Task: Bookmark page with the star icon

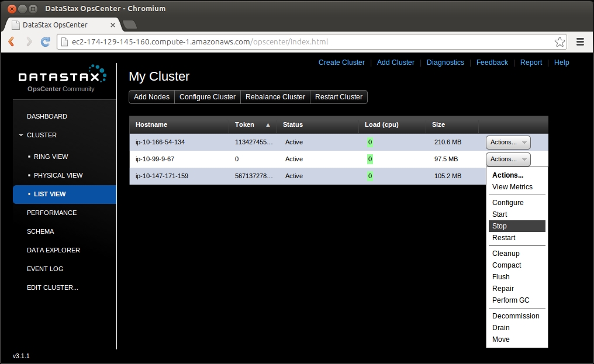Action: [x=560, y=41]
